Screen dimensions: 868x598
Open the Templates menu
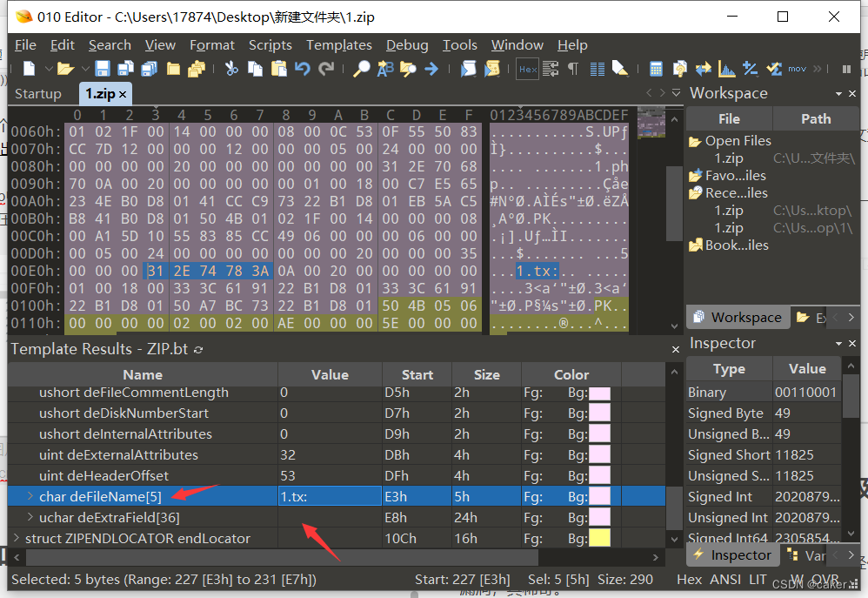[339, 45]
